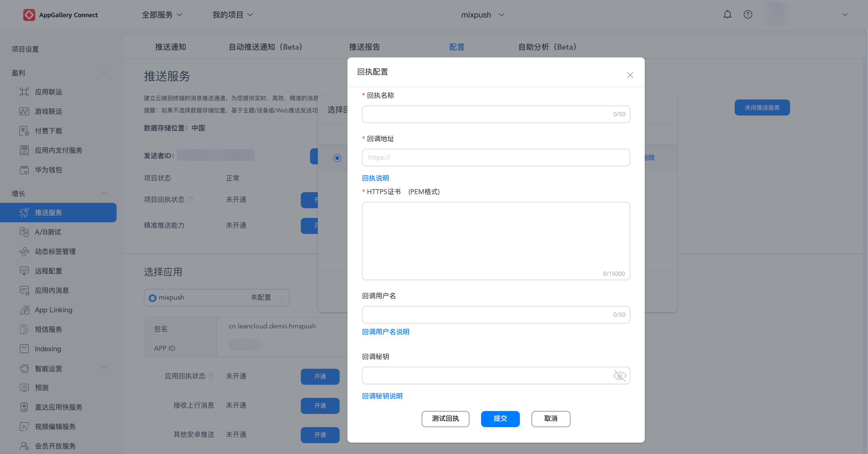868x454 pixels.
Task: Switch to the 推送通知 tab
Action: click(x=171, y=47)
